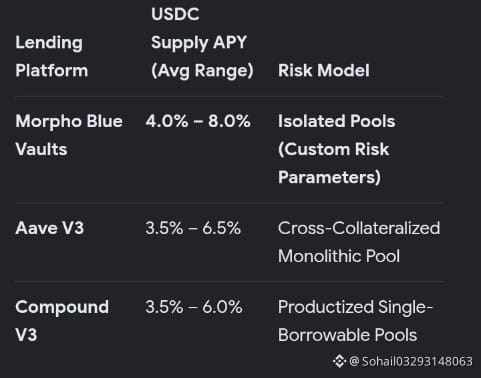Select the USDC Supply APY column header
The height and width of the screenshot is (378, 481).
[202, 43]
